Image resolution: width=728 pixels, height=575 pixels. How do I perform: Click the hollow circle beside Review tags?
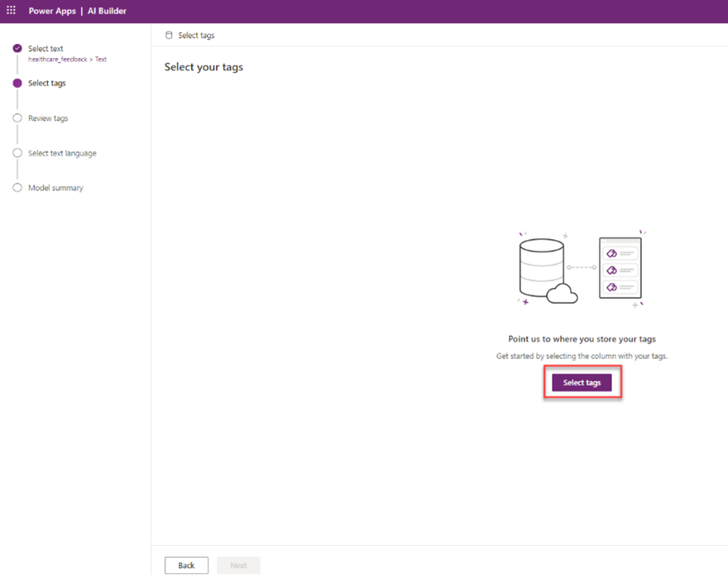[17, 117]
